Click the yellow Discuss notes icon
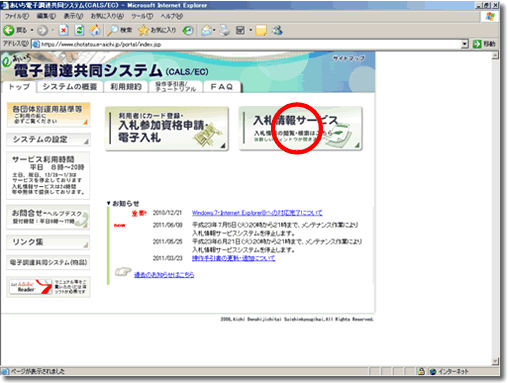508x383 pixels. [x=261, y=31]
